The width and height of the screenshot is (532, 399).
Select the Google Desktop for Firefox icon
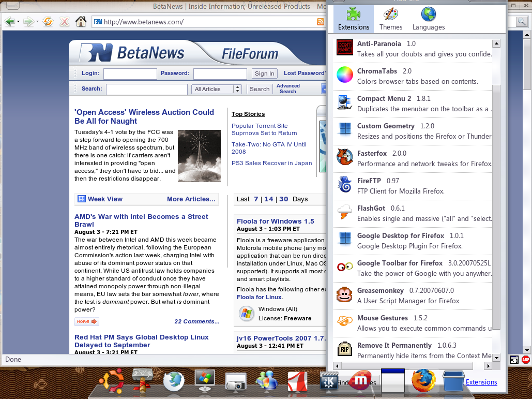pyautogui.click(x=345, y=239)
